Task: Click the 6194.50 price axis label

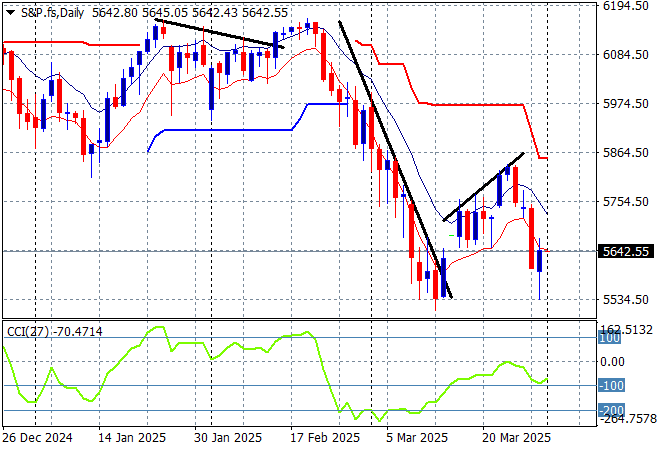Action: pyautogui.click(x=625, y=6)
